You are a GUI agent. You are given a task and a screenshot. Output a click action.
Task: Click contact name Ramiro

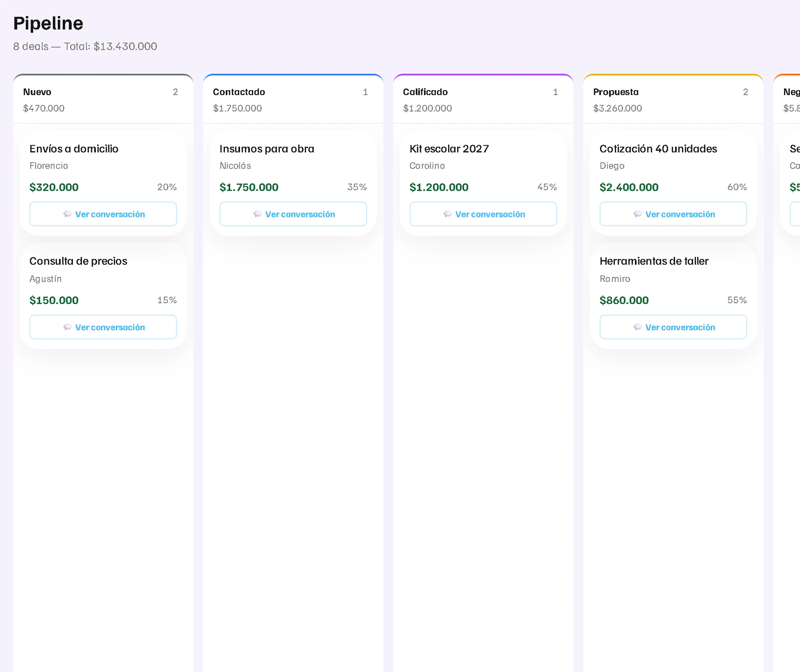[x=615, y=279]
